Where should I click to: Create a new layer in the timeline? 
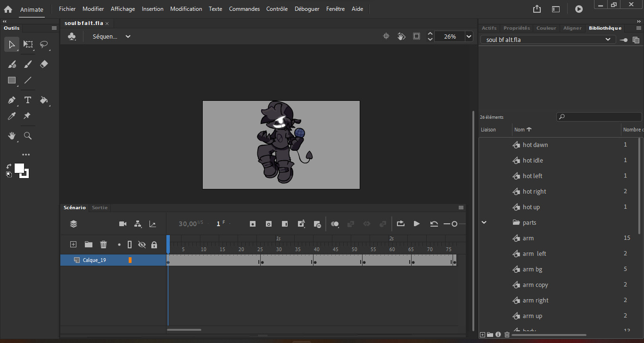pyautogui.click(x=73, y=245)
